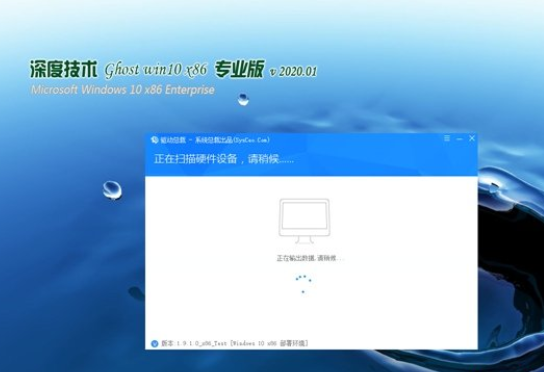544x372 pixels.
Task: Click the '专业版' desktop text
Action: (239, 69)
